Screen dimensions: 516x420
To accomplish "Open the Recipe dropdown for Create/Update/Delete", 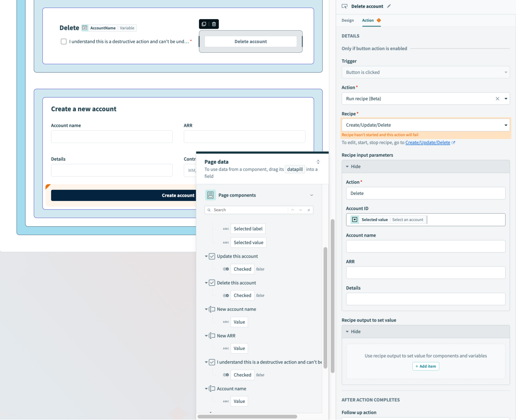I will [506, 125].
